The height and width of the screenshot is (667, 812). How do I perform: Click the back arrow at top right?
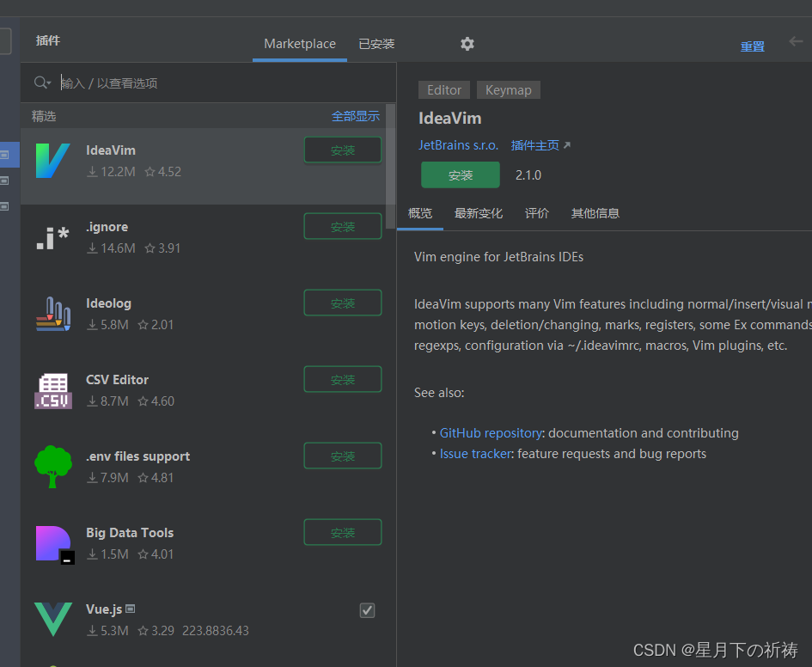(796, 41)
